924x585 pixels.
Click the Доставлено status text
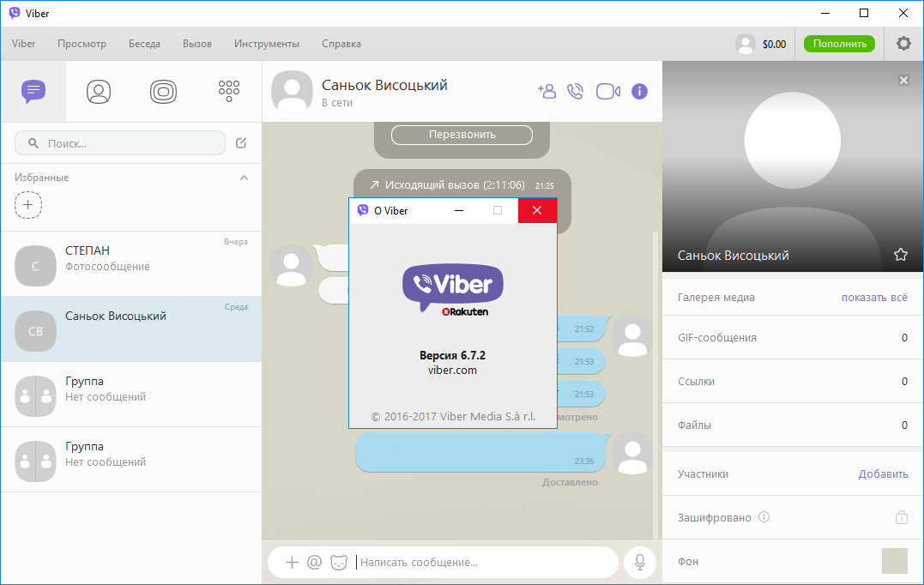point(570,482)
